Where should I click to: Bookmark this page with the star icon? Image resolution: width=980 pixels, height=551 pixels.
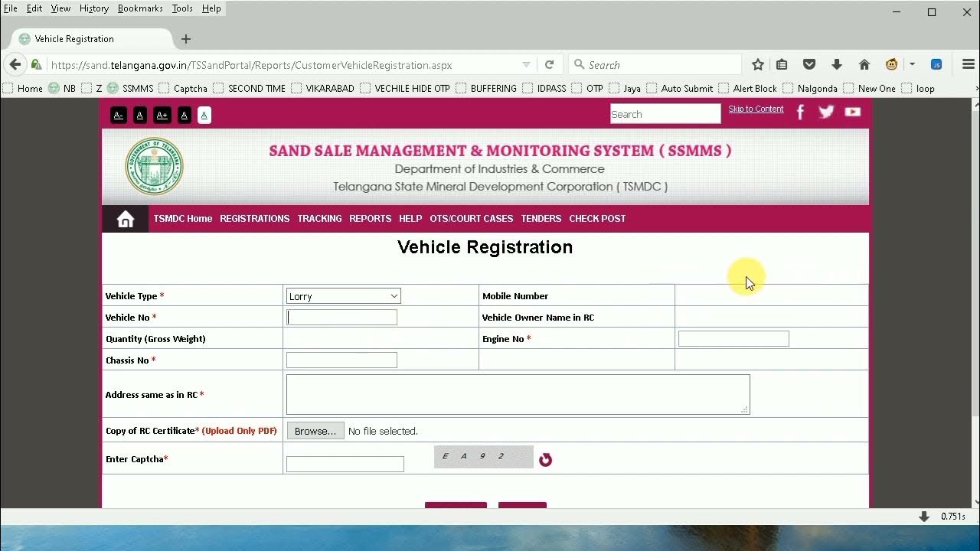pyautogui.click(x=758, y=65)
